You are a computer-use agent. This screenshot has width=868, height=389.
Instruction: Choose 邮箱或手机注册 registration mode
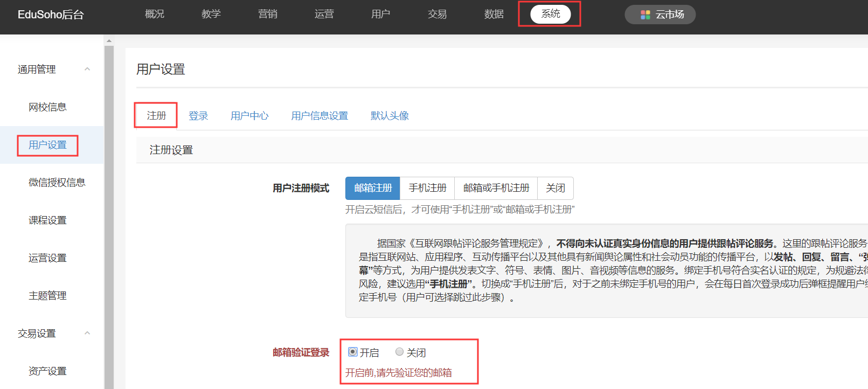point(496,188)
